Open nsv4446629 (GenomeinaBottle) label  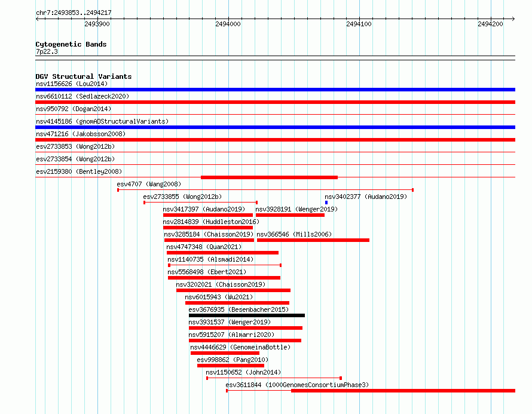[240, 347]
